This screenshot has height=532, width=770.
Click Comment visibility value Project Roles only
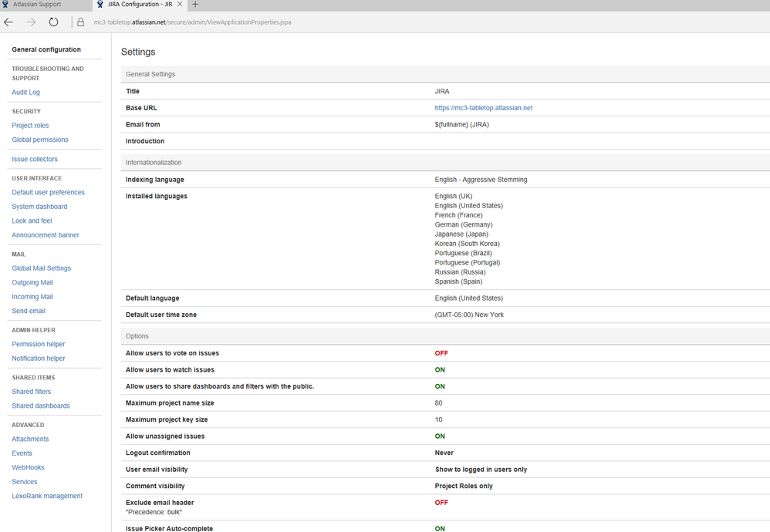[x=464, y=487]
